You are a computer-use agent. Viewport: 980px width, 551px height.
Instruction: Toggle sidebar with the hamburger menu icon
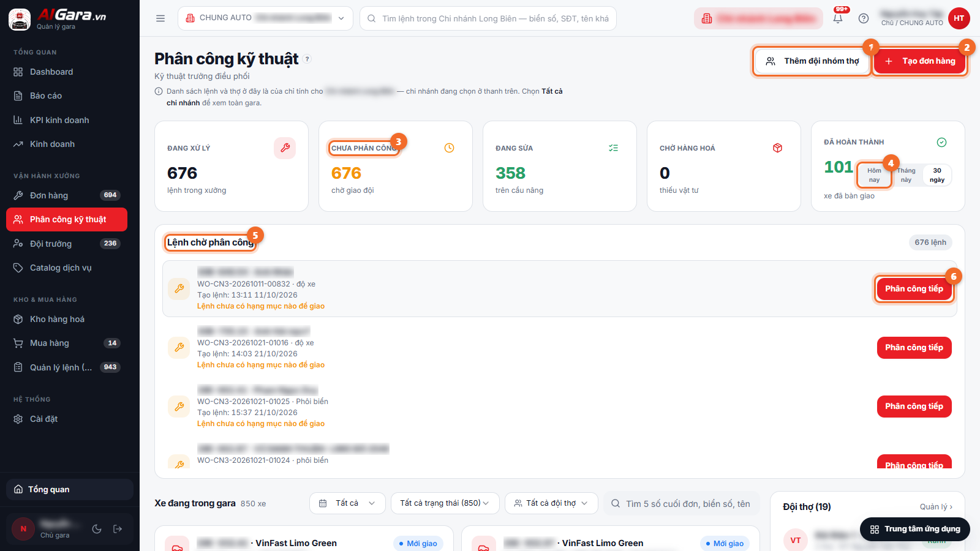[x=160, y=18]
